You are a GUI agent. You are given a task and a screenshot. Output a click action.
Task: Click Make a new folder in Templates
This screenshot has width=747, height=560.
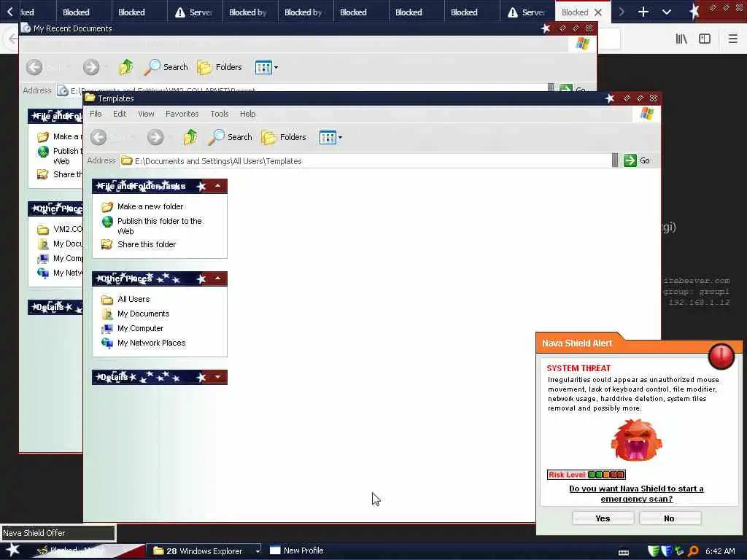pyautogui.click(x=150, y=206)
